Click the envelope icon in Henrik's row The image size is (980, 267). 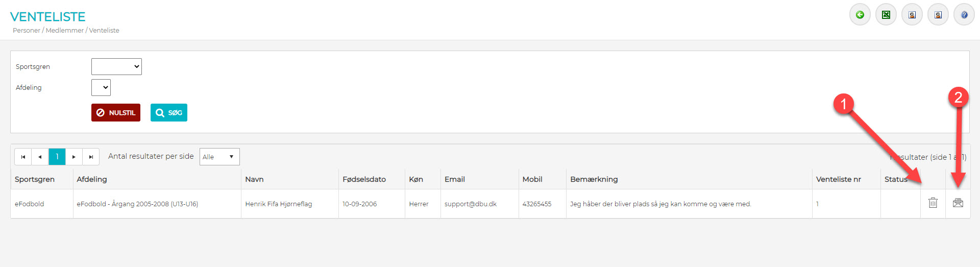coord(958,203)
